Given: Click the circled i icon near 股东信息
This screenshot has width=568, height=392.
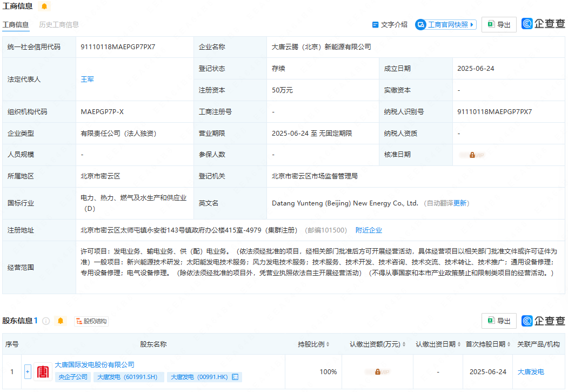Looking at the screenshot, I should [46, 321].
